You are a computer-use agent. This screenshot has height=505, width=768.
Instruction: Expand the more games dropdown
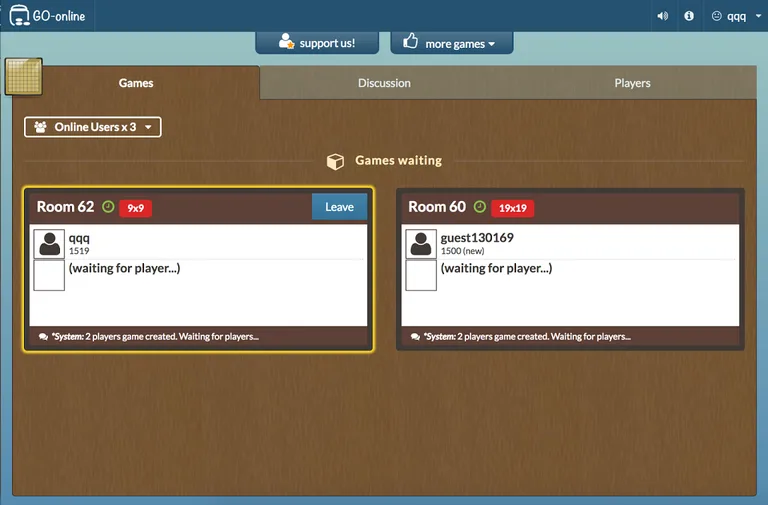pyautogui.click(x=452, y=43)
